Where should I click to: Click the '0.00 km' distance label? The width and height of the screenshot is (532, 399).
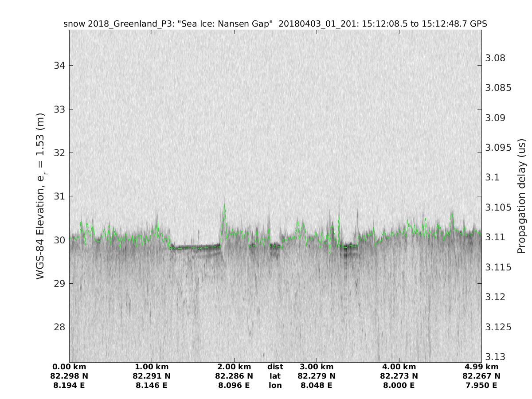coord(69,367)
